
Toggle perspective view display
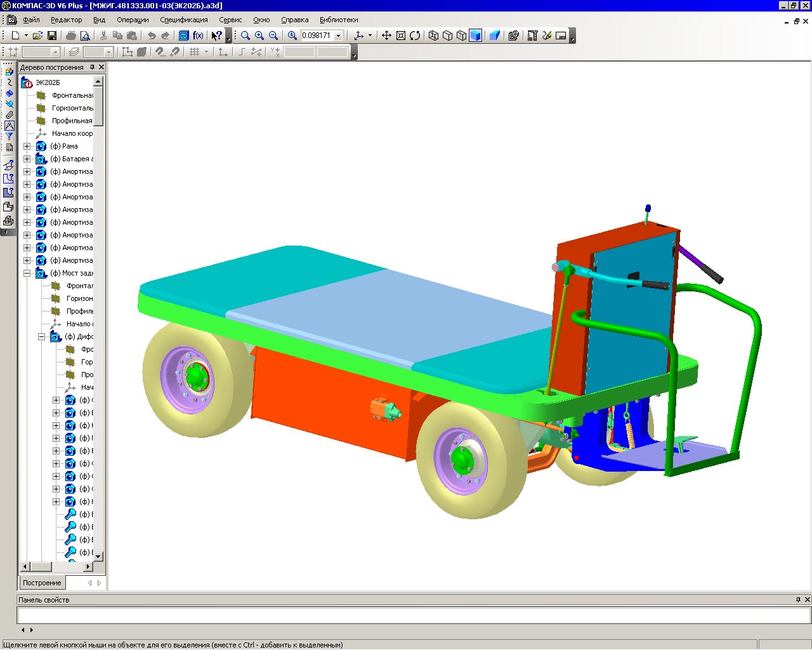(495, 36)
